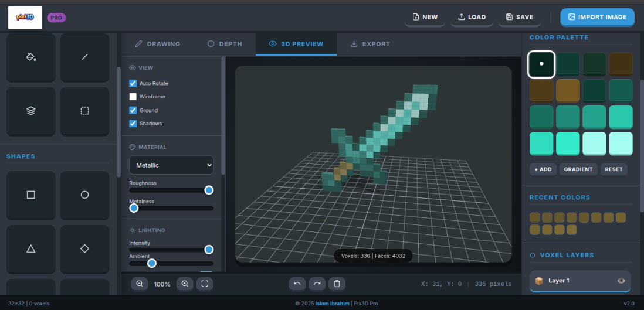Adjust the Roughness slider handle
Image resolution: width=644 pixels, height=310 pixels.
pyautogui.click(x=209, y=190)
